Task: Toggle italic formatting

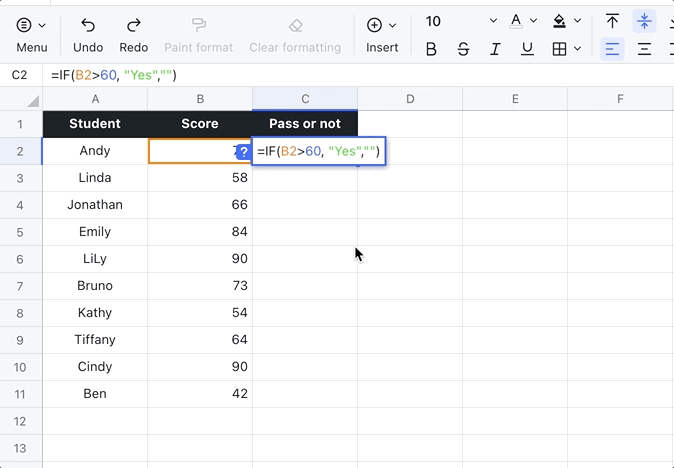Action: tap(495, 49)
